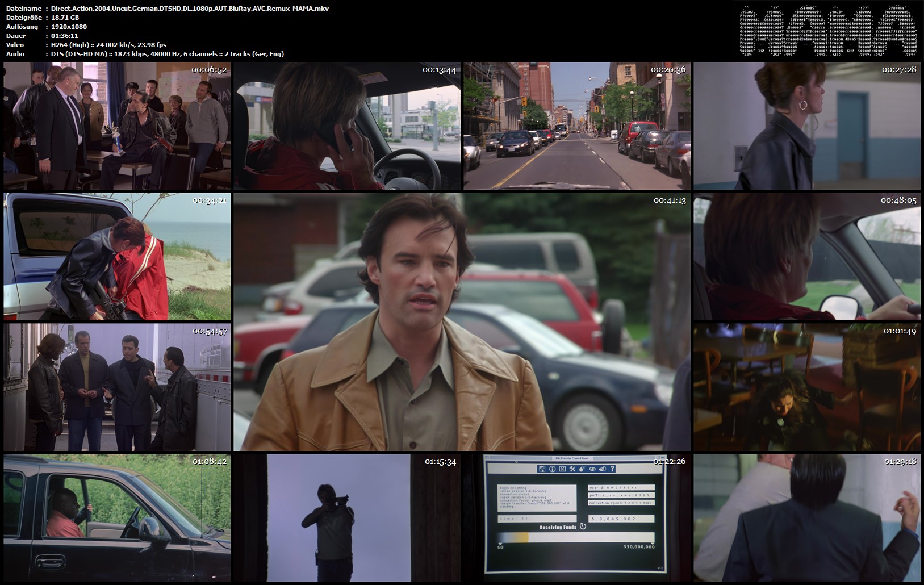Open the thumbnail of four men talking
924x585 pixels.
tap(117, 387)
